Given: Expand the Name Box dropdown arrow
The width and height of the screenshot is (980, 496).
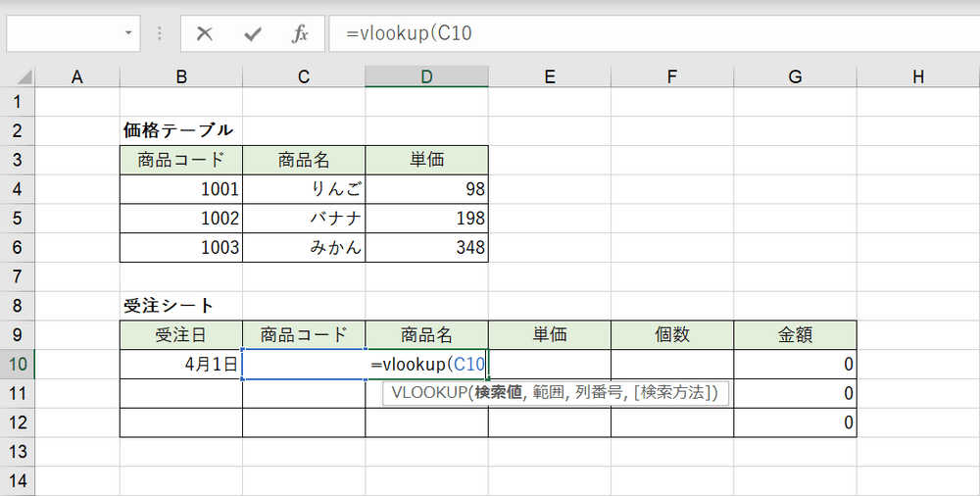Looking at the screenshot, I should (128, 32).
